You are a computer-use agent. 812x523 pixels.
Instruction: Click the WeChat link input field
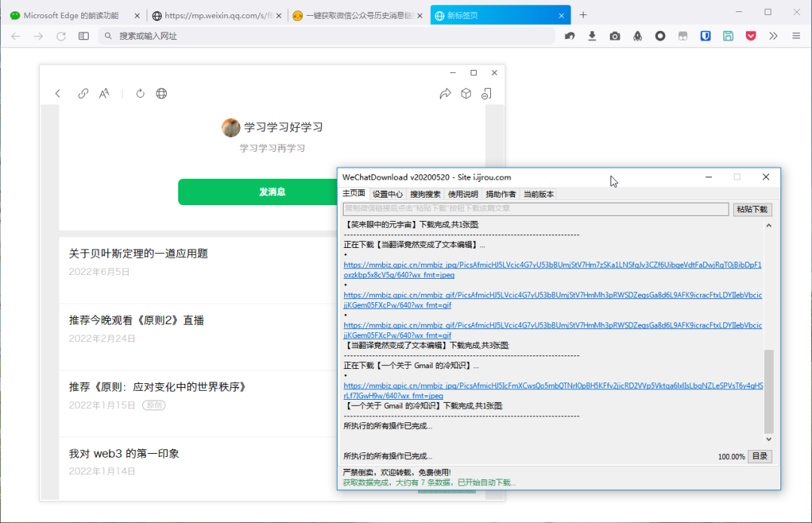(535, 209)
